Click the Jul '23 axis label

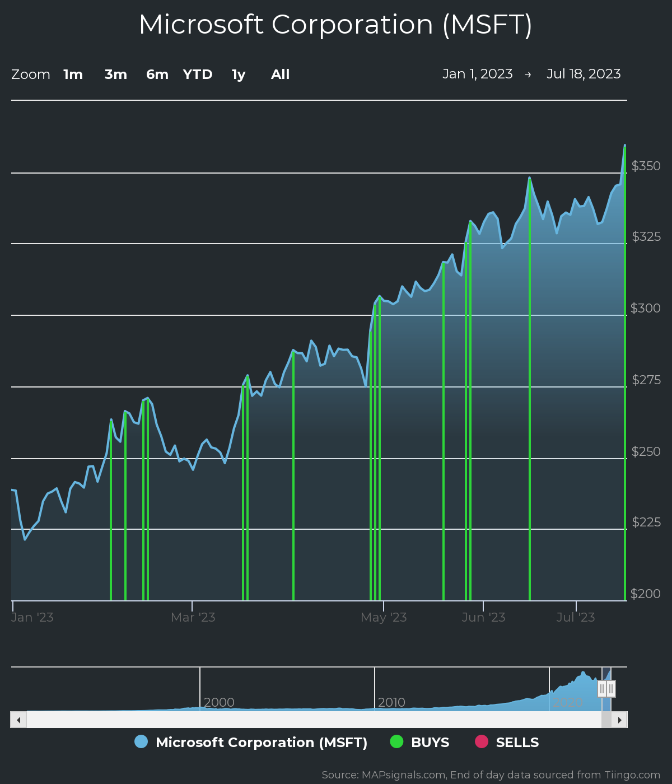point(576,617)
